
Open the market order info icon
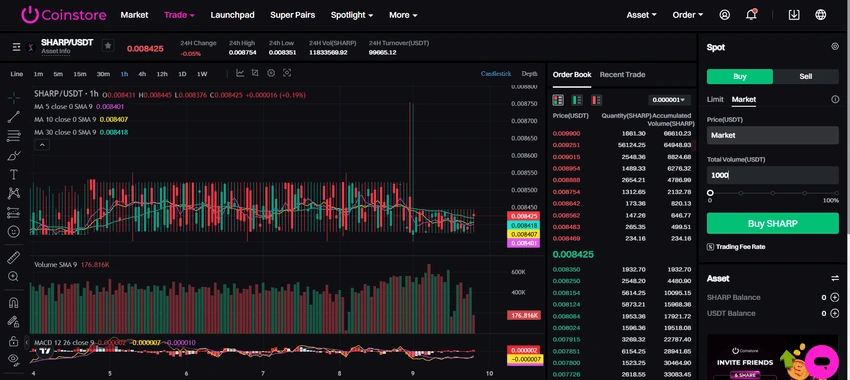click(835, 99)
